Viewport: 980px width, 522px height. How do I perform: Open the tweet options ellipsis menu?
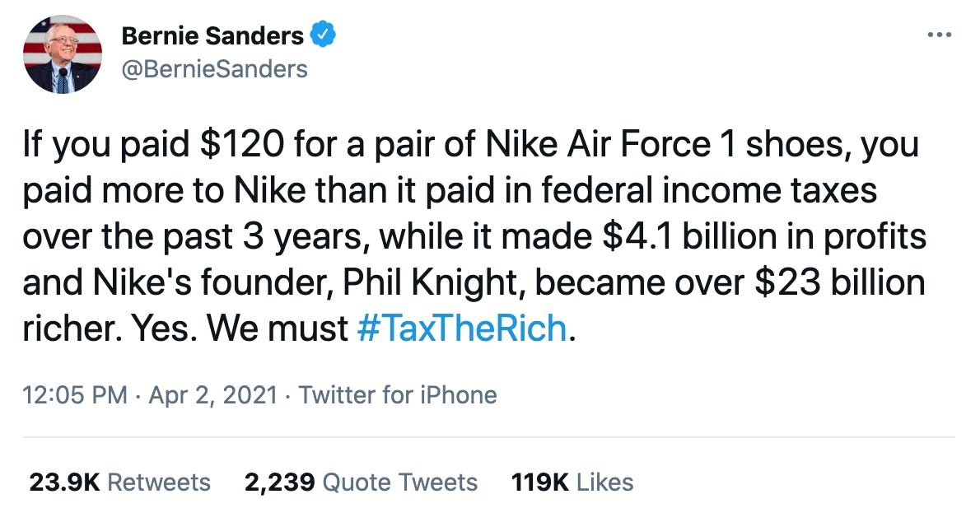click(x=941, y=34)
